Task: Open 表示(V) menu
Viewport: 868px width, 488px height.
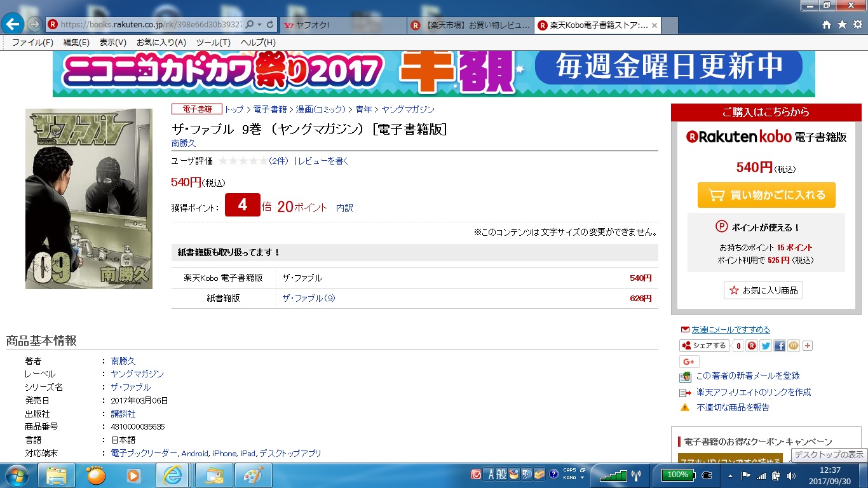Action: click(113, 43)
